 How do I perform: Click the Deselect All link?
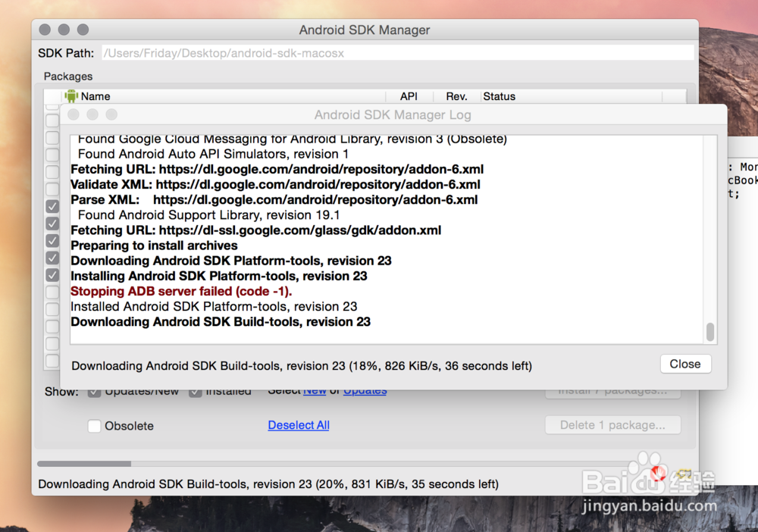tap(299, 425)
